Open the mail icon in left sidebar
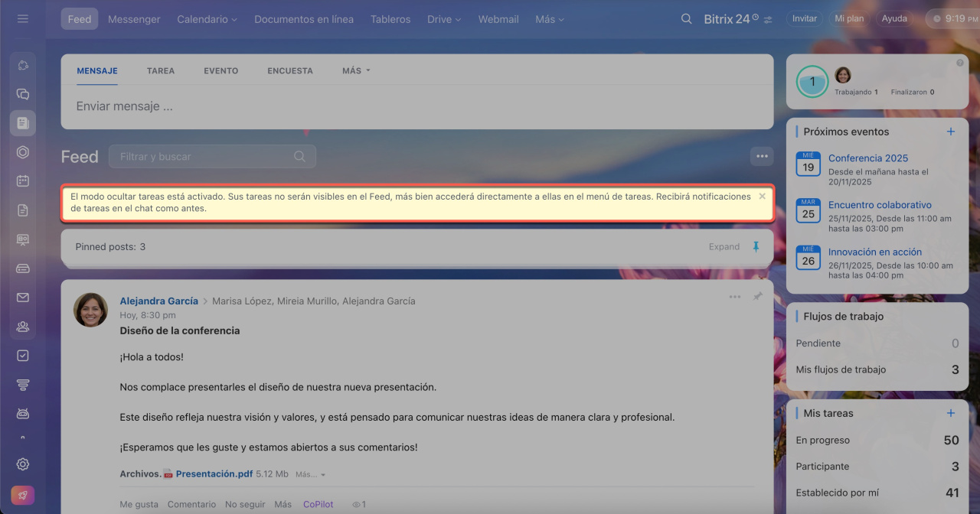Screen dimensions: 980x514 pos(22,298)
